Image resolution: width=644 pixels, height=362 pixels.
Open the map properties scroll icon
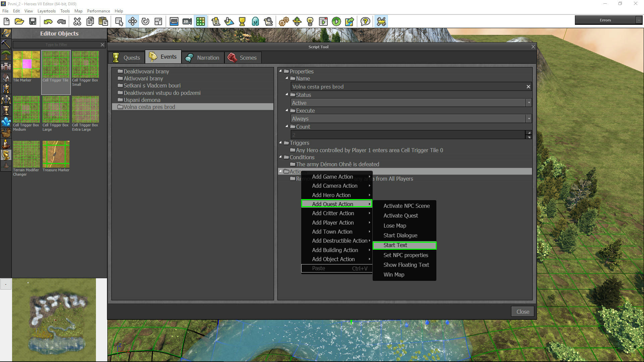[x=216, y=21]
